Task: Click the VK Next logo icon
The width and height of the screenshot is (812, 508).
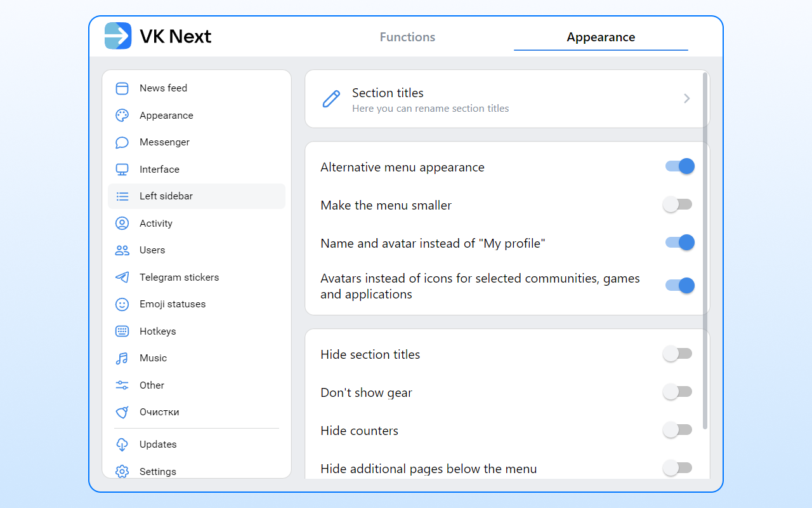Action: [117, 36]
